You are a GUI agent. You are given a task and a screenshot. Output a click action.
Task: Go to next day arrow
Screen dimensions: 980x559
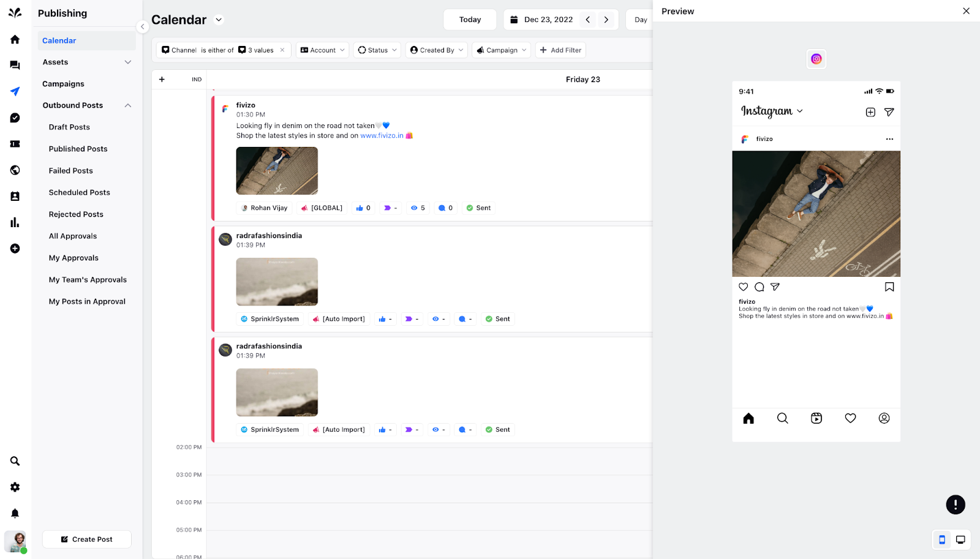tap(606, 20)
